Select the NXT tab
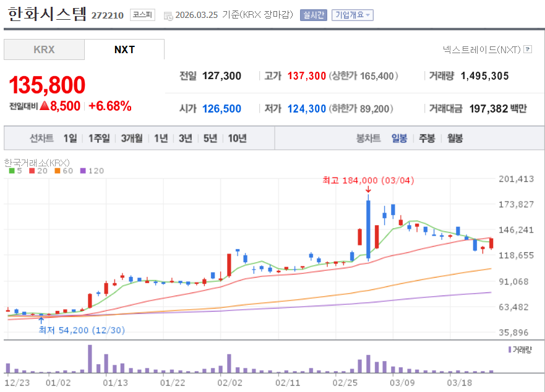This screenshot has height=392, width=545. point(124,49)
